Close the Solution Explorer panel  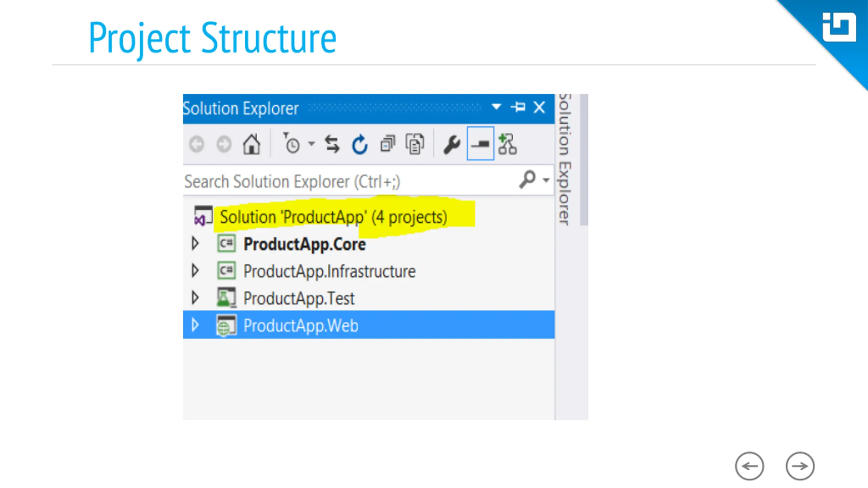tap(539, 107)
